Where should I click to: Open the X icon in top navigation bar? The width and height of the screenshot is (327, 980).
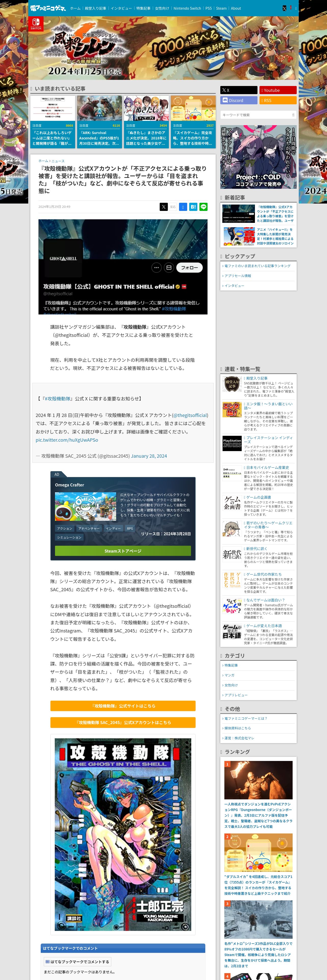[x=284, y=8]
